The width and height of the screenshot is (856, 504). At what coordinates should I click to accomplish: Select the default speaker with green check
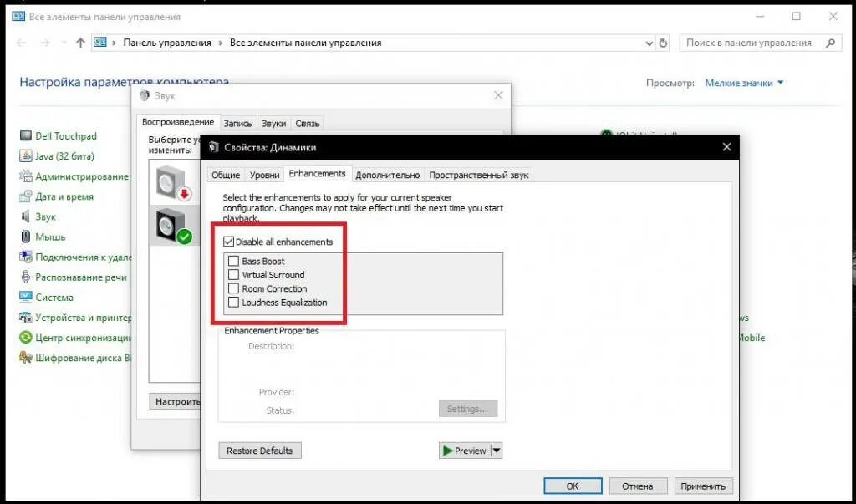point(174,226)
